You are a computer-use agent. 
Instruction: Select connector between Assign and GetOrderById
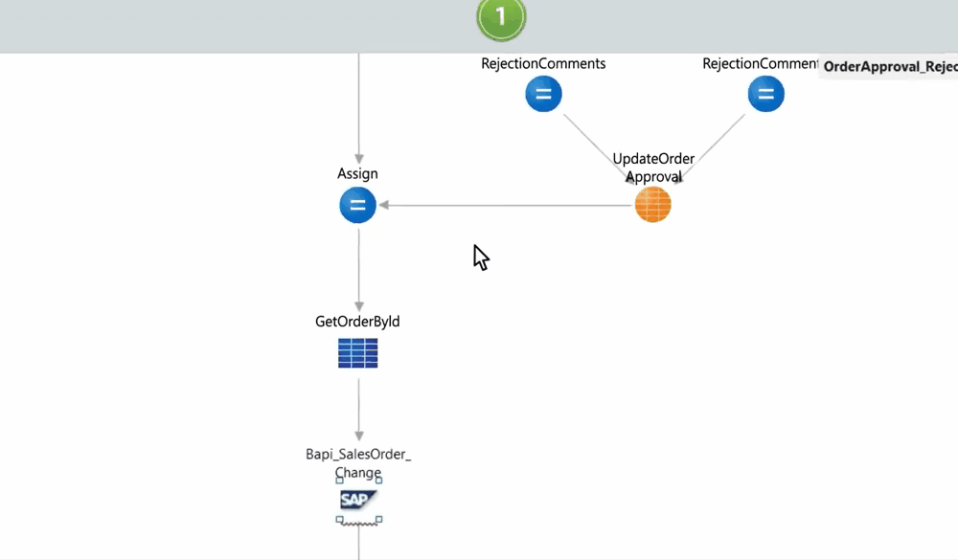358,268
